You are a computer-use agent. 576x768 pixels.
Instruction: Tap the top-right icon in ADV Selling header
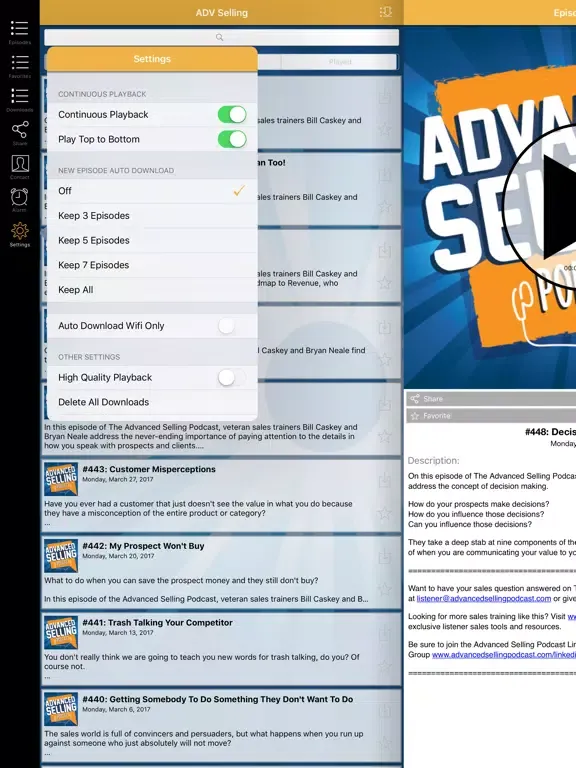tap(385, 12)
